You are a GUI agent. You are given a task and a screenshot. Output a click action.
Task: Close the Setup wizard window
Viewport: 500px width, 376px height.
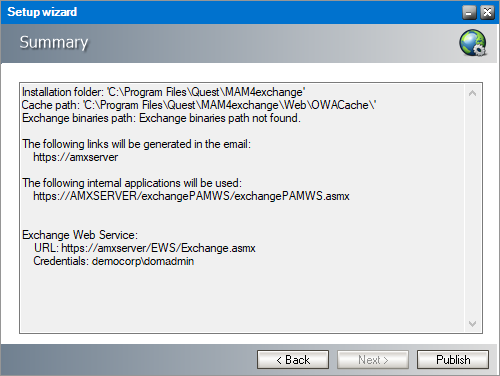pyautogui.click(x=487, y=13)
